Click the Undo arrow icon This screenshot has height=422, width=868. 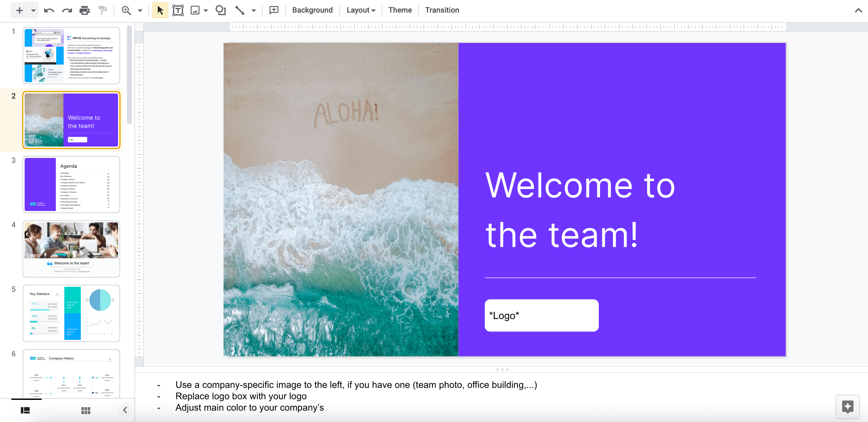49,10
